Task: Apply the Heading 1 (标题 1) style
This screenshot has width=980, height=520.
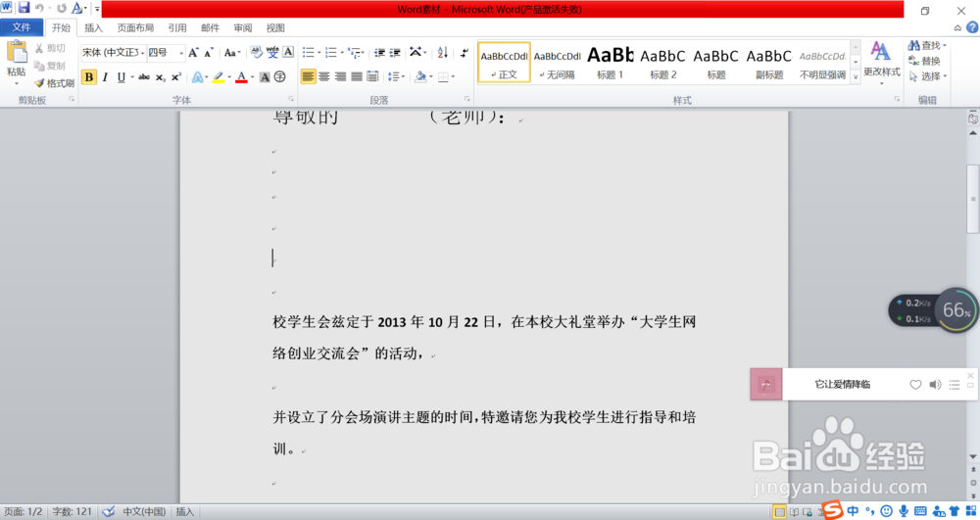Action: pos(610,63)
